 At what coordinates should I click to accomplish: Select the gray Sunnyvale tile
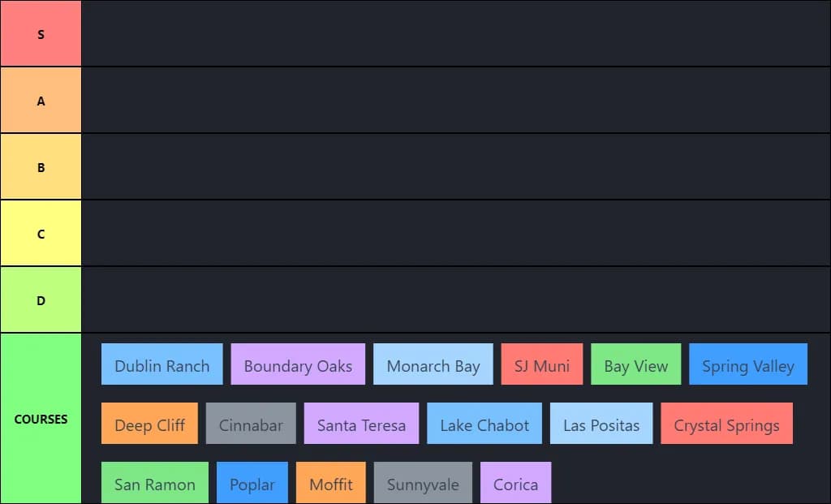pyautogui.click(x=423, y=483)
